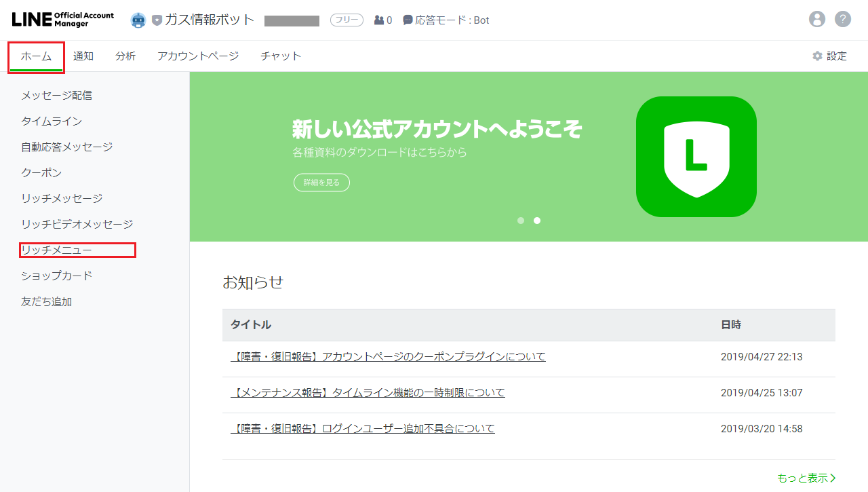Open the 分析 tab
Image resolution: width=868 pixels, height=492 pixels.
point(125,56)
